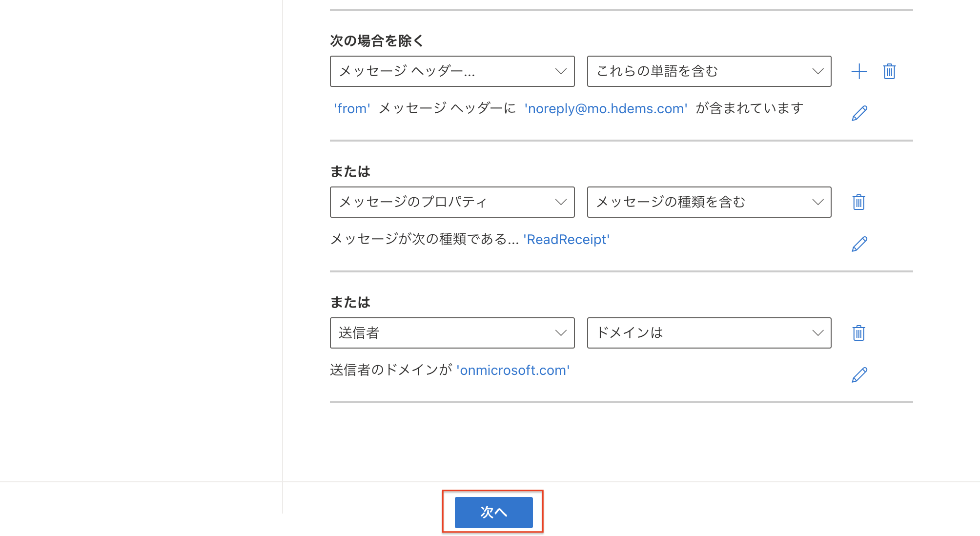
Task: Click the 送信者のドメインが text
Action: tap(391, 370)
